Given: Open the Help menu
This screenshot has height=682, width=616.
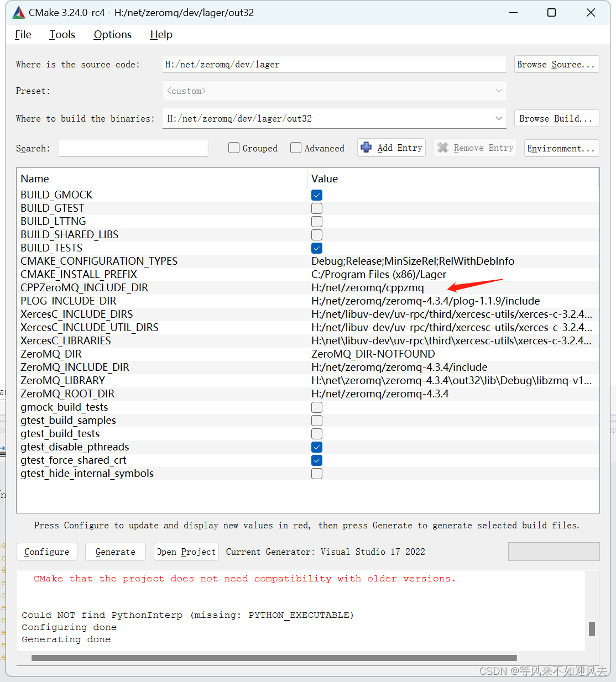Looking at the screenshot, I should (x=161, y=34).
